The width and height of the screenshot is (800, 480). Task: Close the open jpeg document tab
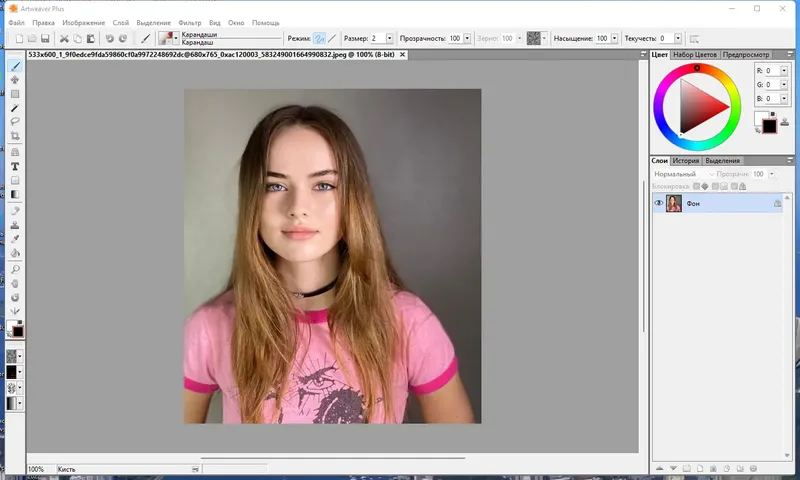click(403, 55)
